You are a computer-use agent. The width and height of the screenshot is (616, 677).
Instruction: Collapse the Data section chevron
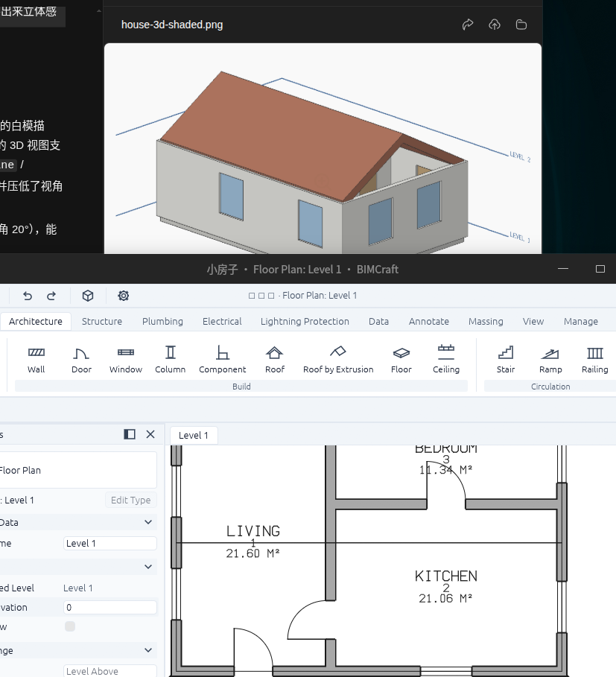[148, 522]
